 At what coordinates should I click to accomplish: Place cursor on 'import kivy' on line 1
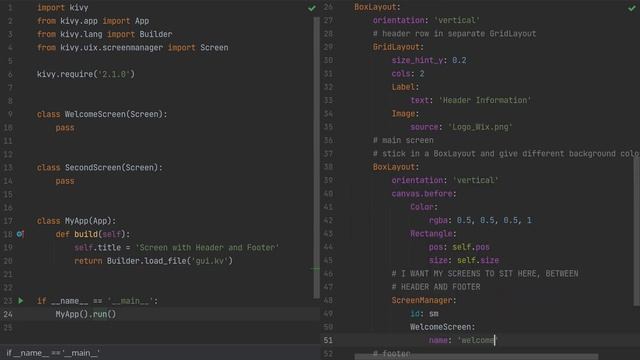point(62,8)
